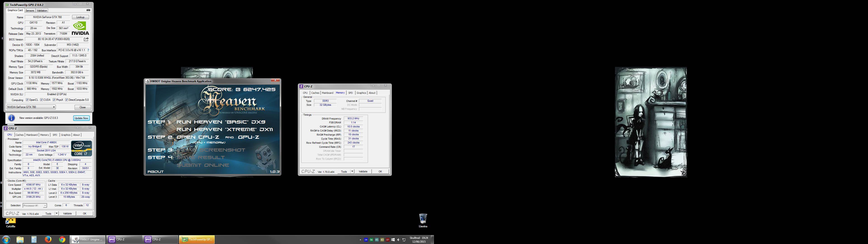This screenshot has height=244, width=868.
Task: Click the blue 34 temperature tray icon
Action: 366,240
